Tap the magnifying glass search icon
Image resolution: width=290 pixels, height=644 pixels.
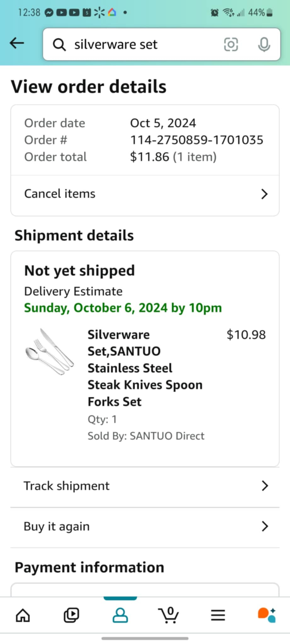59,45
